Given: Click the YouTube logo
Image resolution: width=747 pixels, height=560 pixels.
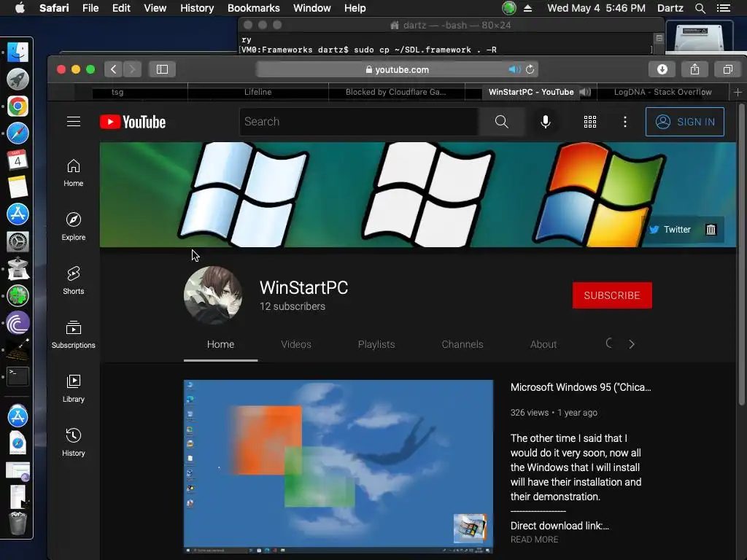Looking at the screenshot, I should (133, 122).
